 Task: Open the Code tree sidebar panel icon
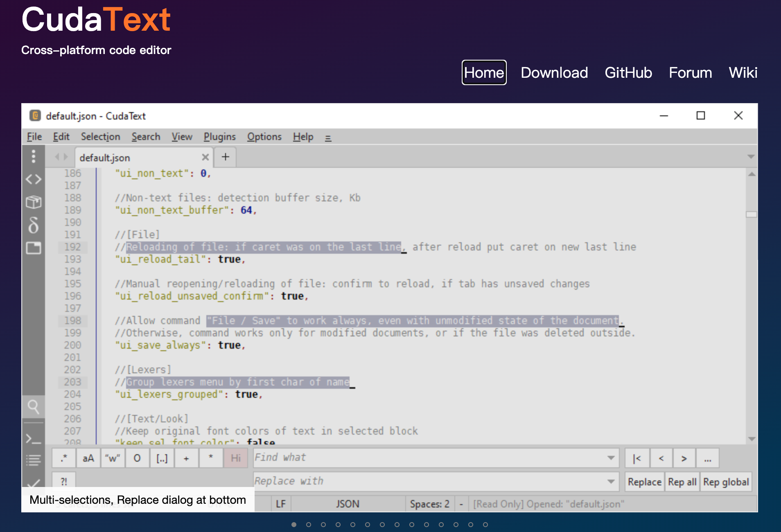pyautogui.click(x=34, y=179)
